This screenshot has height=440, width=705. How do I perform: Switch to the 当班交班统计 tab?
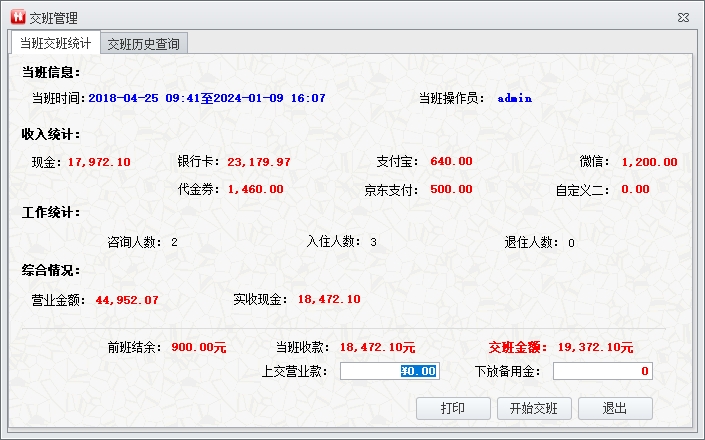56,43
